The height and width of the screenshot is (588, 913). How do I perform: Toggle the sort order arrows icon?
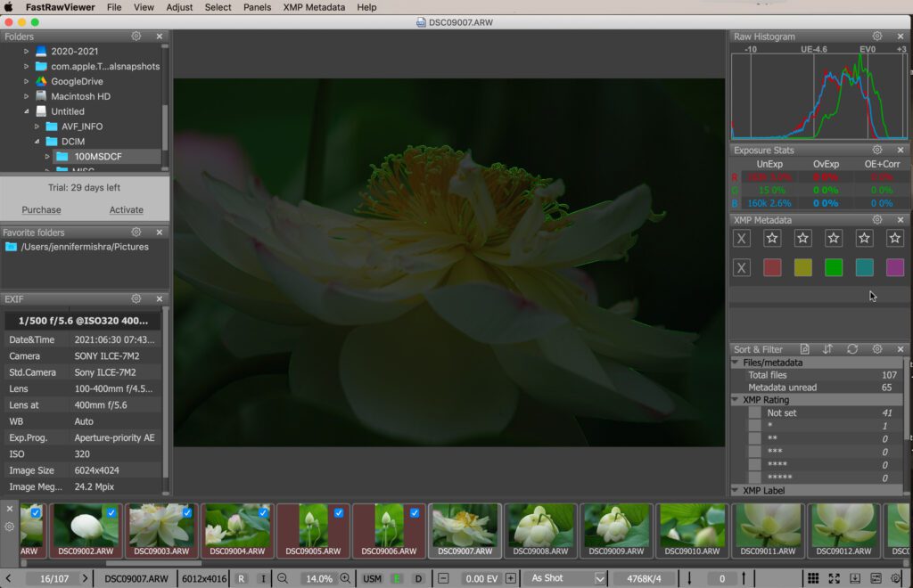tap(828, 349)
